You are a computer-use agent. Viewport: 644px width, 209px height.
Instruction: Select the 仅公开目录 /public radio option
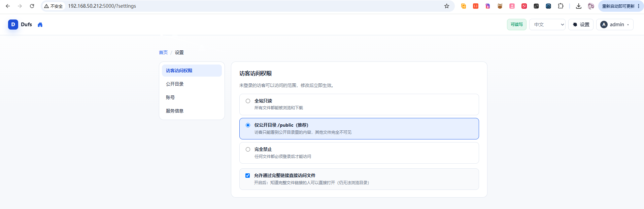pyautogui.click(x=248, y=125)
